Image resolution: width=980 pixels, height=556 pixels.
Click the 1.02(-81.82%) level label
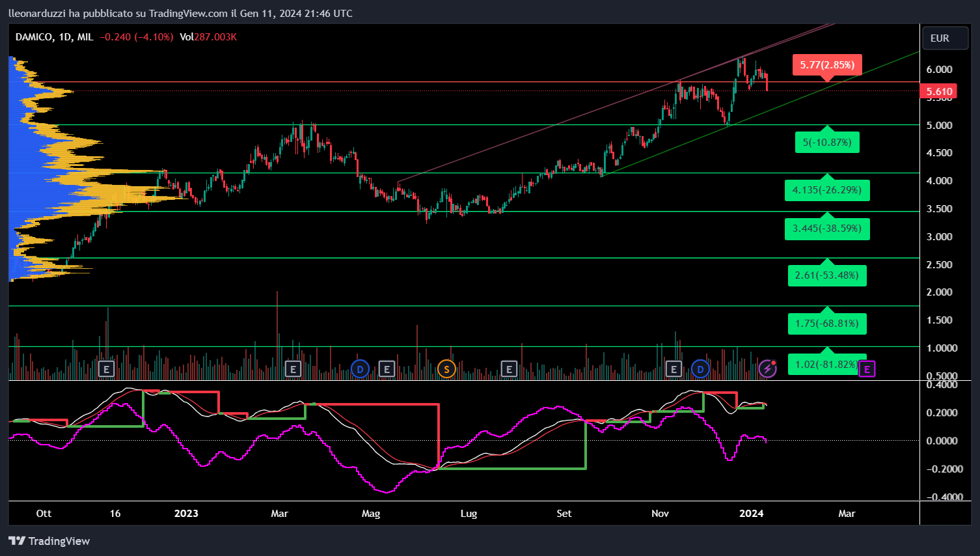pyautogui.click(x=826, y=365)
